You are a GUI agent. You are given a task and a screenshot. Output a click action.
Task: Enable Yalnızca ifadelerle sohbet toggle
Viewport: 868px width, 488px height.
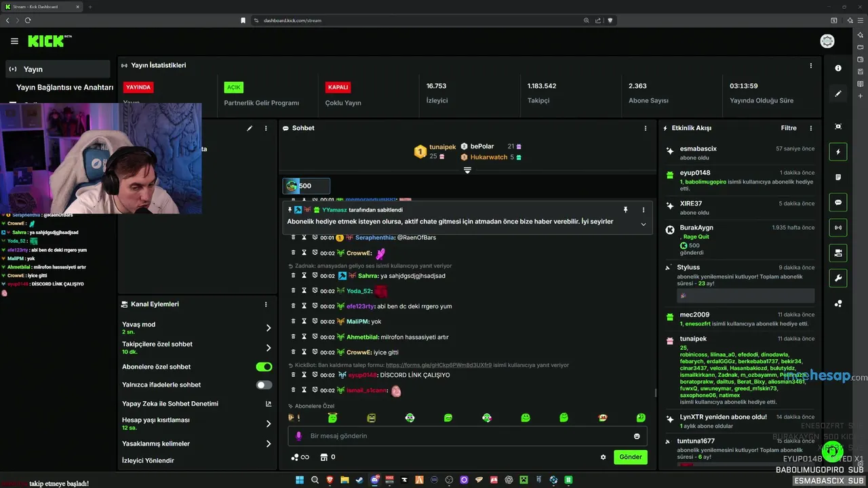pos(264,385)
